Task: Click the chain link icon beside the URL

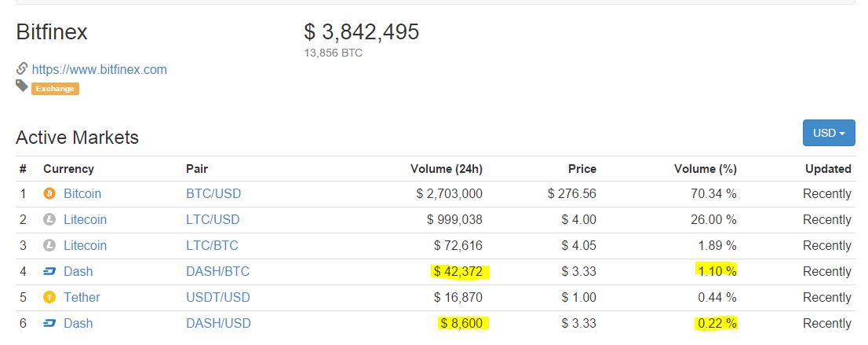Action: [22, 69]
